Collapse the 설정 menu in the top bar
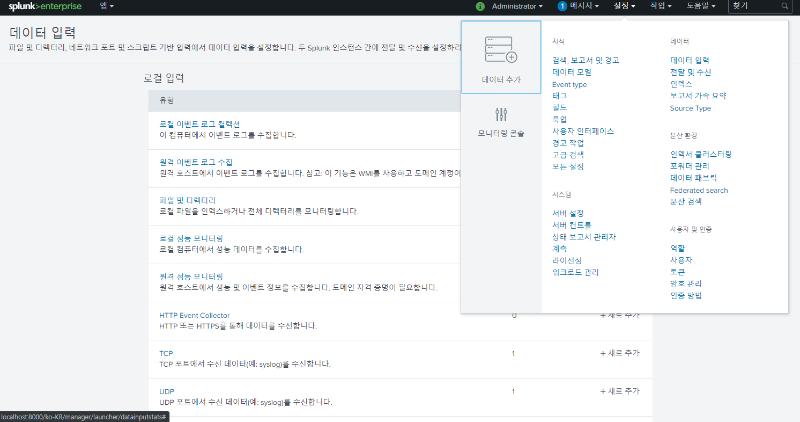 [623, 7]
